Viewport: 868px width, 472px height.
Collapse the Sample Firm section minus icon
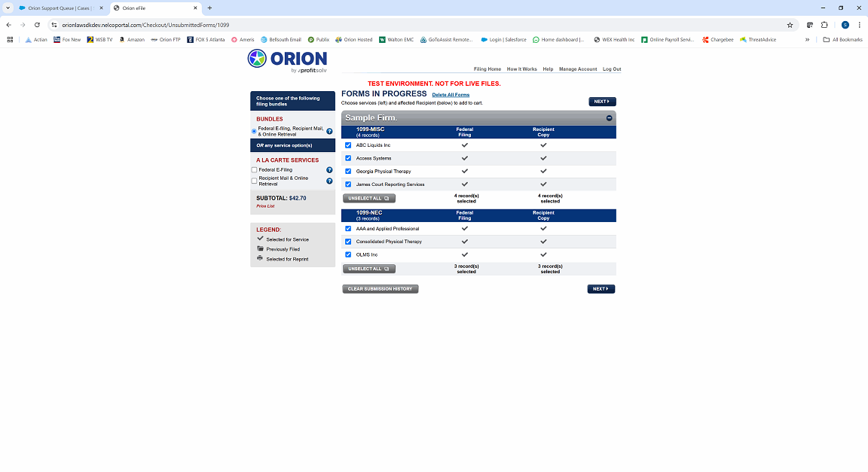click(x=609, y=118)
